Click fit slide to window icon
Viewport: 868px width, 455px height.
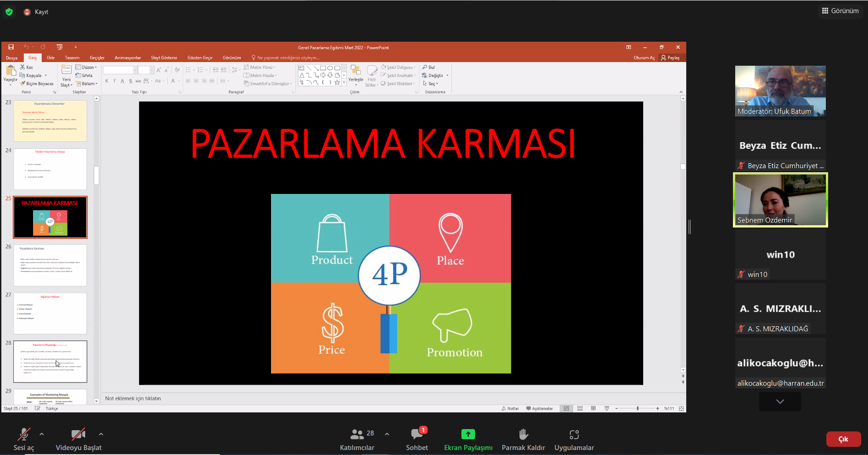point(681,409)
